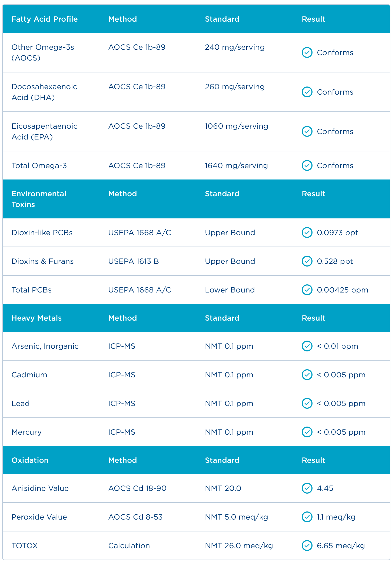Select the Fatty Acid Profile header
The width and height of the screenshot is (392, 562).
coord(45,19)
